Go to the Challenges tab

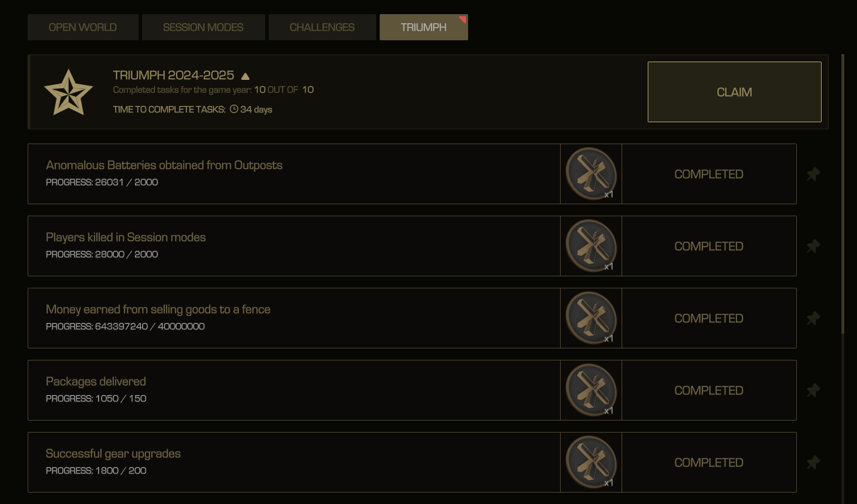click(x=322, y=28)
